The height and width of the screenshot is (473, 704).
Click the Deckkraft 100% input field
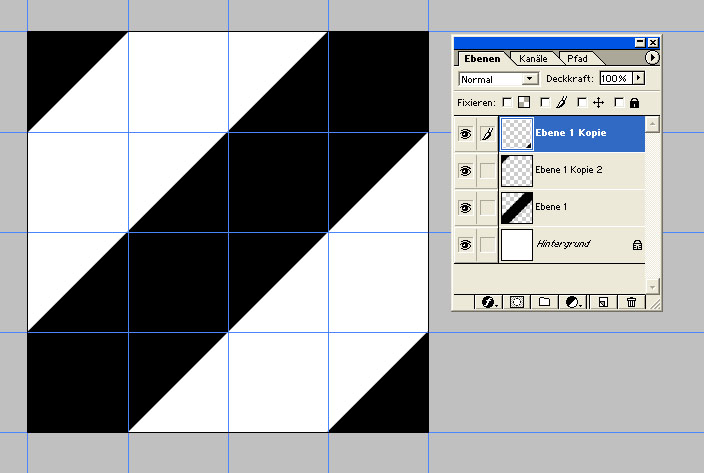(x=614, y=78)
